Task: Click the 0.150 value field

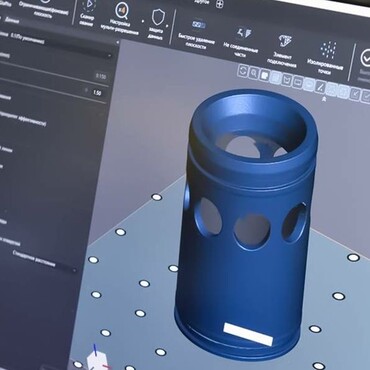Action: point(100,76)
